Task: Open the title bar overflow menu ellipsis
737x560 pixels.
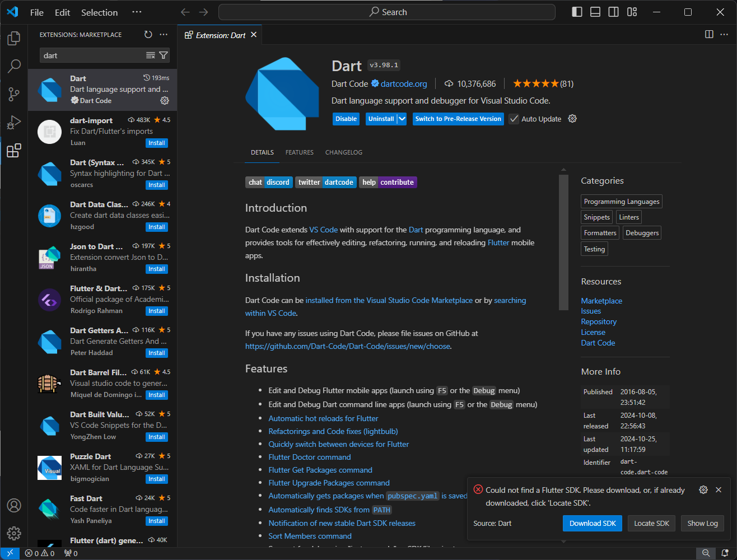Action: pyautogui.click(x=137, y=12)
